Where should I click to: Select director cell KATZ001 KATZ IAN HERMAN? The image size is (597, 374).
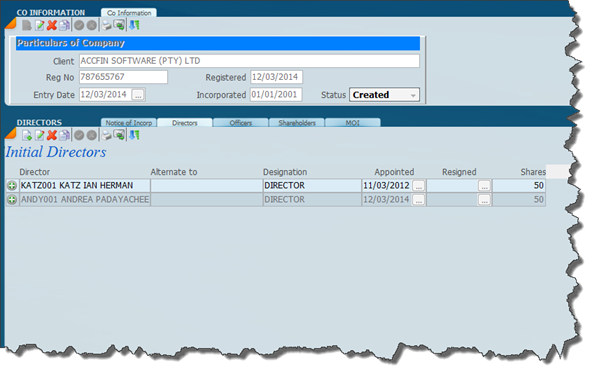pyautogui.click(x=85, y=185)
